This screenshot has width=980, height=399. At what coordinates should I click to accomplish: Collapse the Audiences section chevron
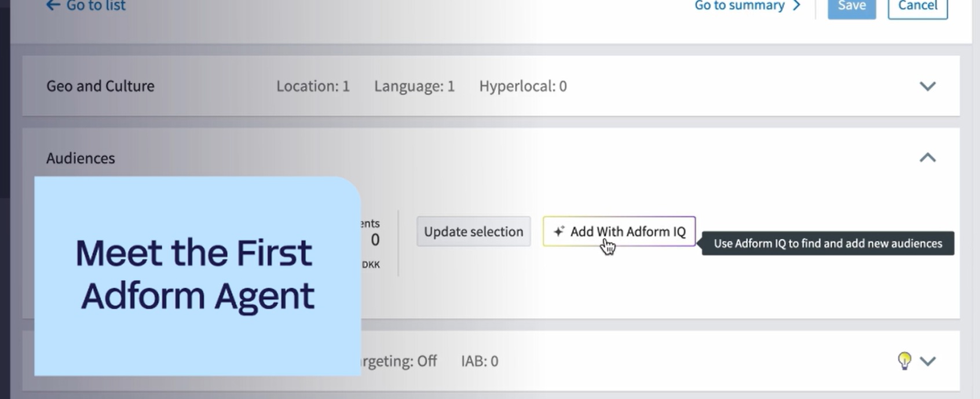[927, 158]
